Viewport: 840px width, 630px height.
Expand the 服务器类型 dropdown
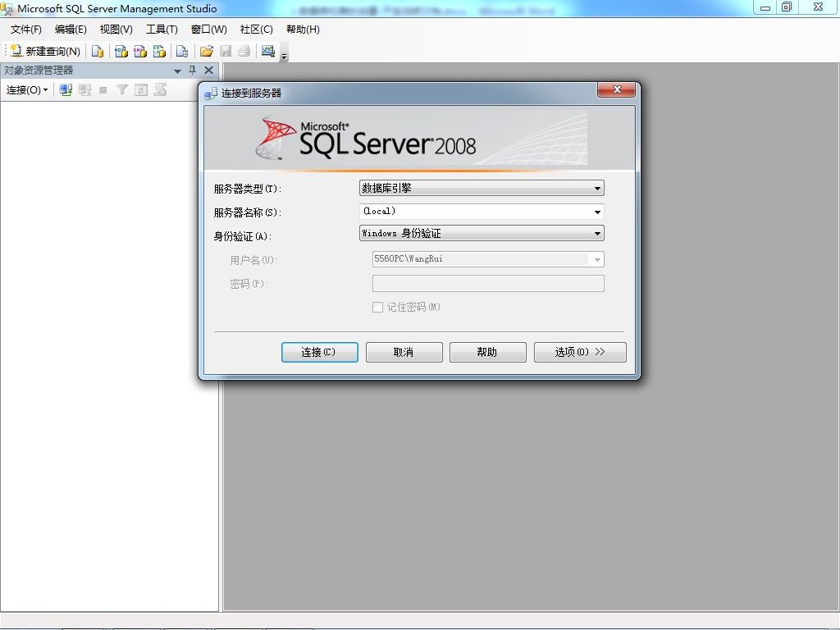pyautogui.click(x=597, y=188)
